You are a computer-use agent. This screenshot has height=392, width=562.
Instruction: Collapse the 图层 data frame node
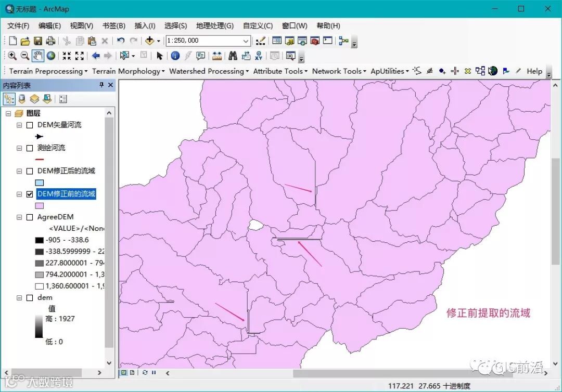(8, 113)
